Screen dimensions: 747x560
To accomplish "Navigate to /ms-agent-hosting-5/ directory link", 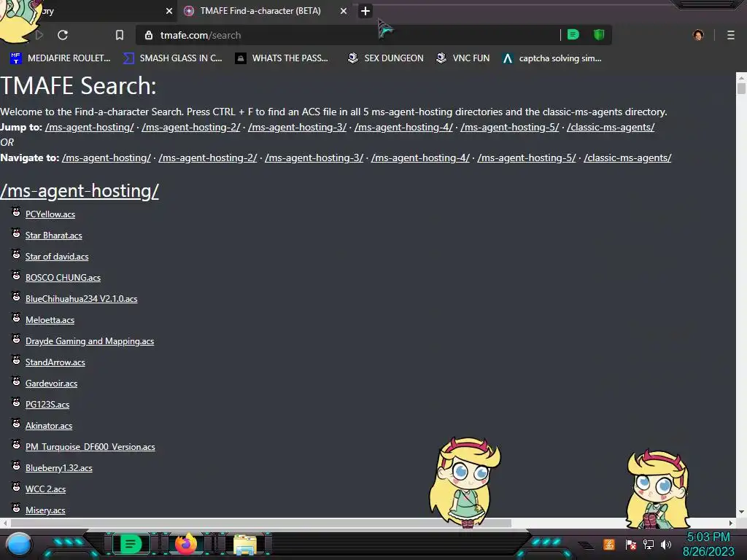I will pyautogui.click(x=527, y=157).
